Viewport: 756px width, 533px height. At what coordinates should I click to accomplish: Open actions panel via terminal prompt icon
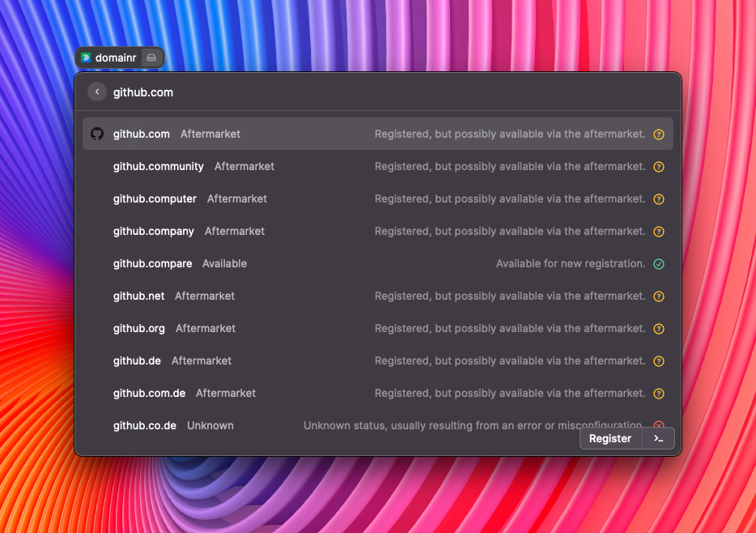pos(659,438)
